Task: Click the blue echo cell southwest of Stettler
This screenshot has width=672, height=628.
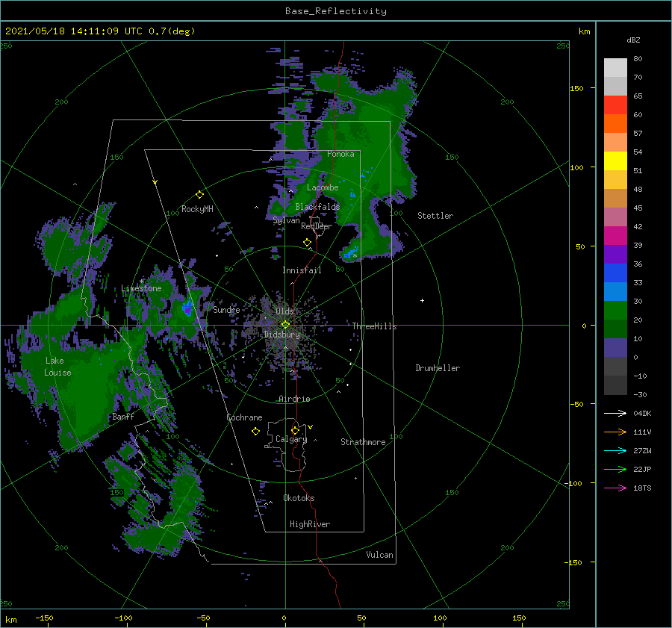Action: pyautogui.click(x=351, y=253)
